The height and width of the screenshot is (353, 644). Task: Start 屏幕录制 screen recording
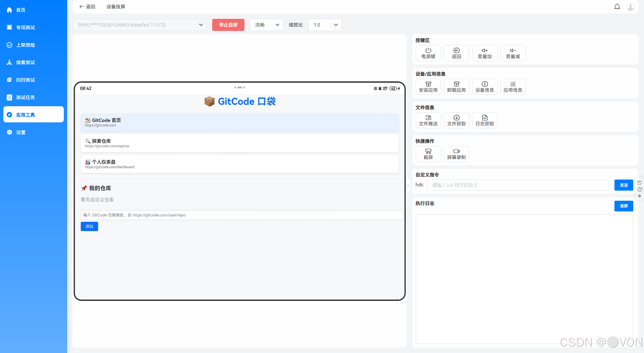click(x=457, y=154)
